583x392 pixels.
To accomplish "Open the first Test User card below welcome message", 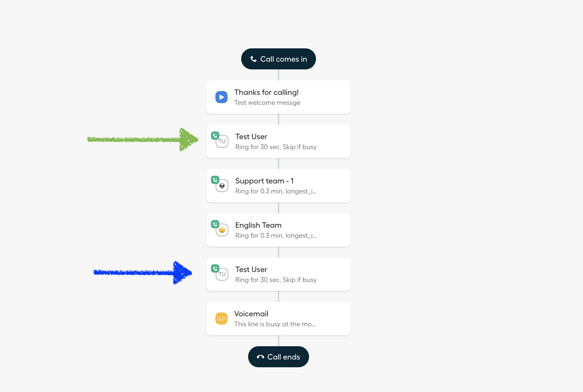I will point(278,141).
